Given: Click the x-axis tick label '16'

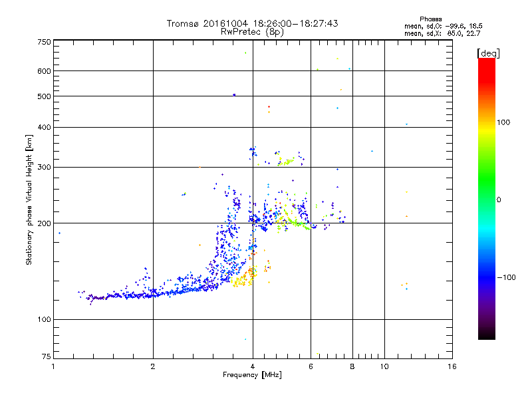Looking at the screenshot, I should 452,366.
